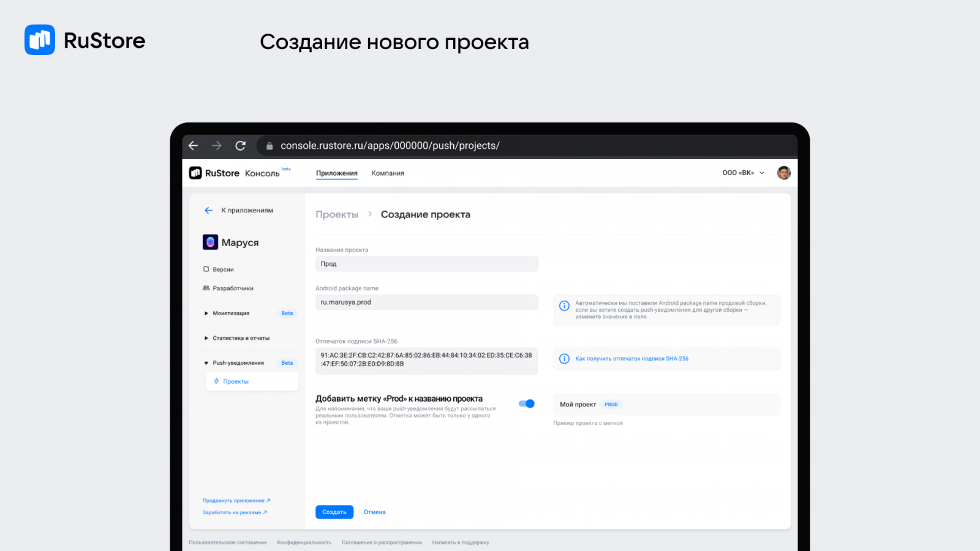Click the Название проекта input field

(x=427, y=264)
